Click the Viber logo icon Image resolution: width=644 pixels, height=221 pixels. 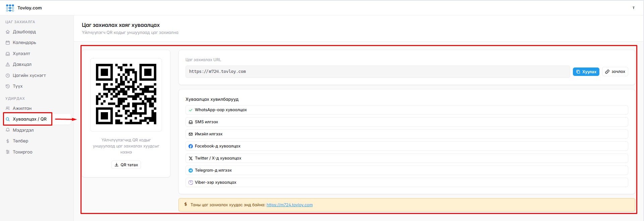pyautogui.click(x=191, y=182)
